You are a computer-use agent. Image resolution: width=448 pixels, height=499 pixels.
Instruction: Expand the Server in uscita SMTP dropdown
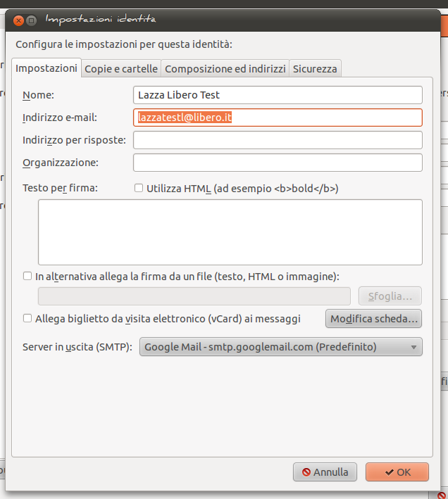click(280, 347)
